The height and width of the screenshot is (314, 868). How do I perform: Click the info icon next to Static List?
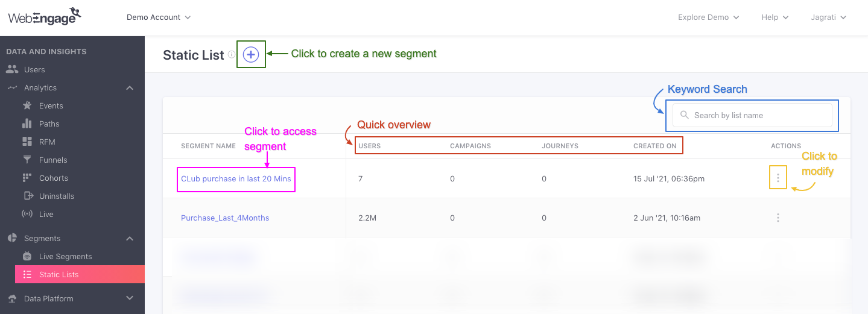231,54
